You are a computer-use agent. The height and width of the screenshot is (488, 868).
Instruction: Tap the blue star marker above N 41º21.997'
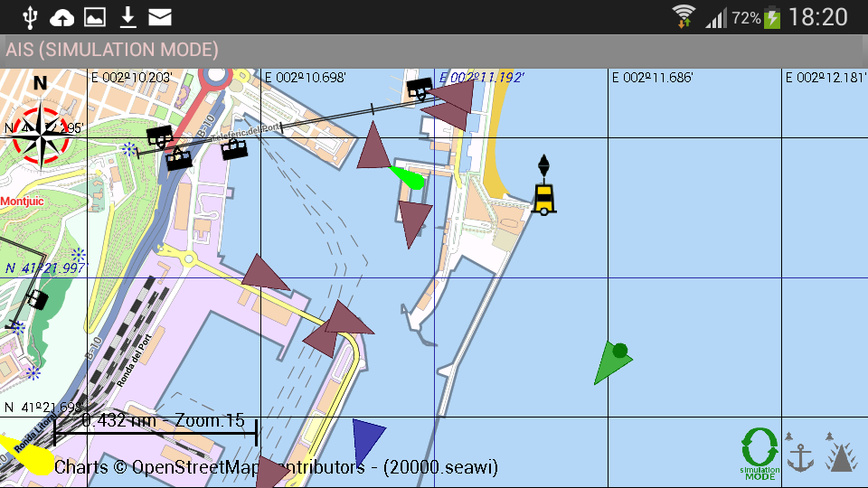pyautogui.click(x=78, y=255)
